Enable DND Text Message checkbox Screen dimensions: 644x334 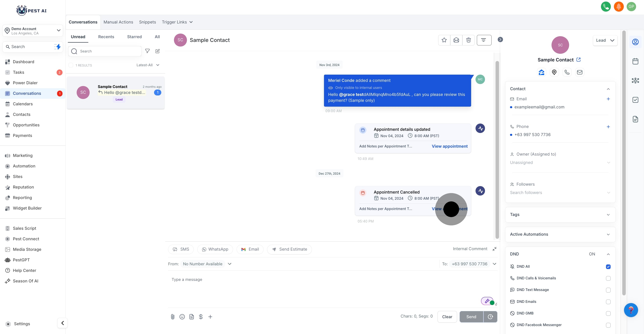coord(608,290)
